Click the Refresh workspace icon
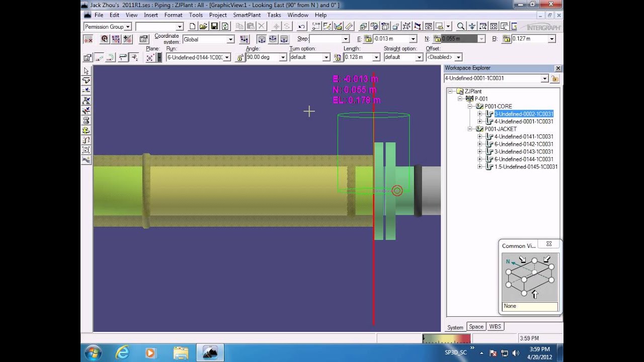Screen dimensions: 644x362 coord(225,27)
